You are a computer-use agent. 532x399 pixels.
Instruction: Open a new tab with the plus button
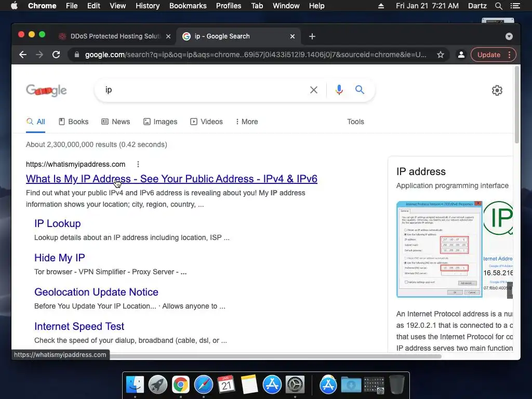tap(312, 36)
